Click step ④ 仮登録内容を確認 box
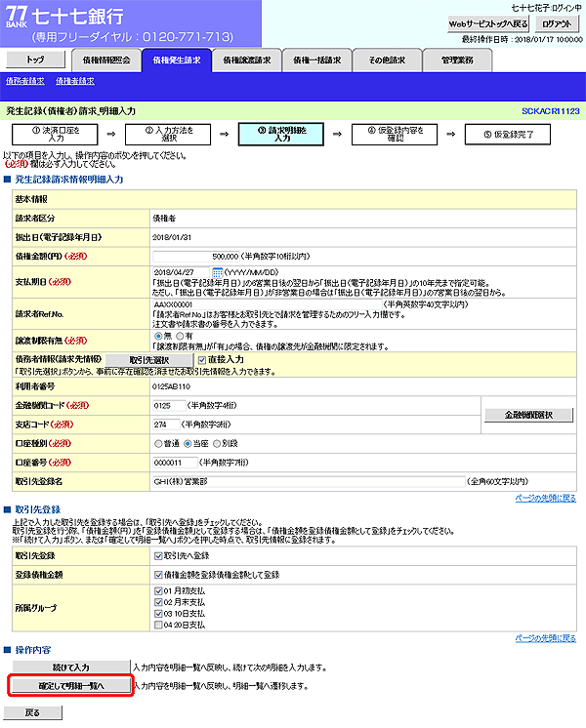 pyautogui.click(x=395, y=134)
